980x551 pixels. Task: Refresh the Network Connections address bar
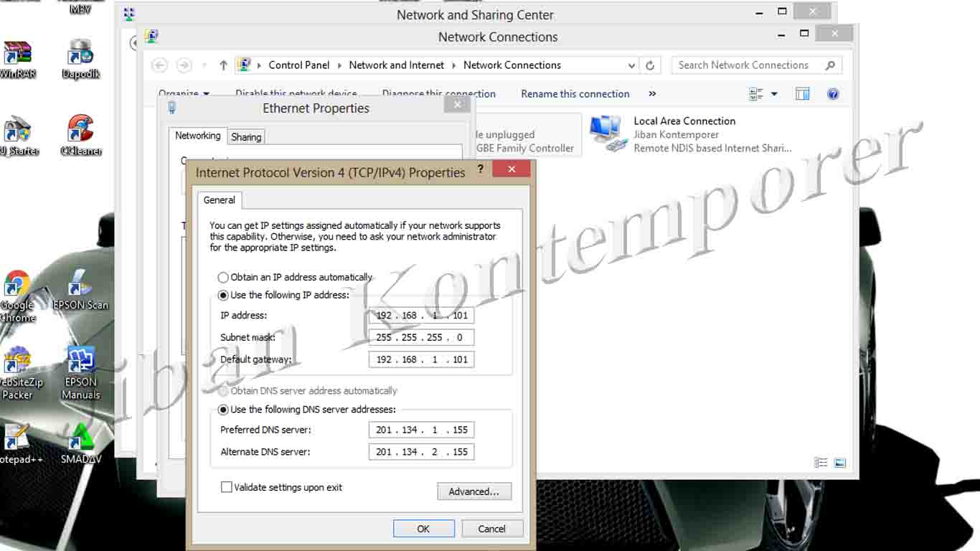tap(650, 65)
